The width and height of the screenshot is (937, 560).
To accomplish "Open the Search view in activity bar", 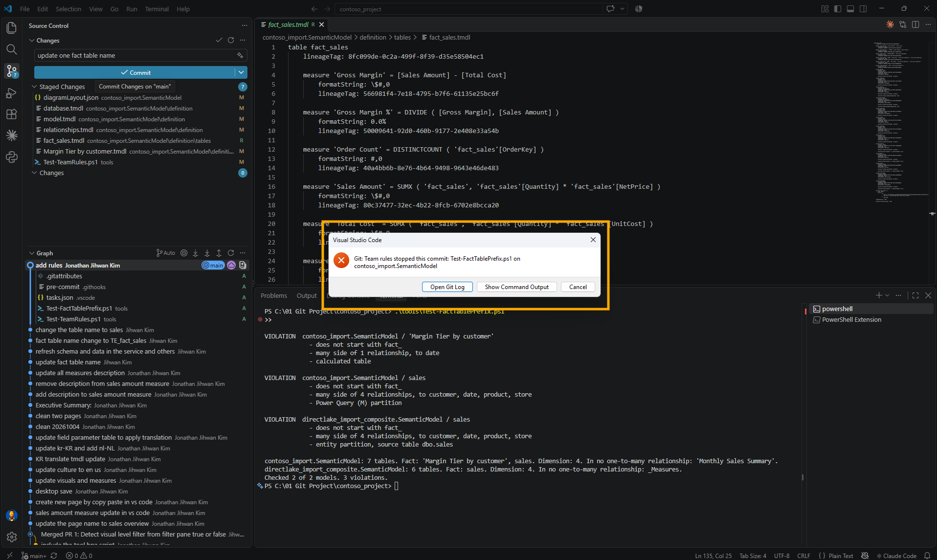I will point(12,49).
